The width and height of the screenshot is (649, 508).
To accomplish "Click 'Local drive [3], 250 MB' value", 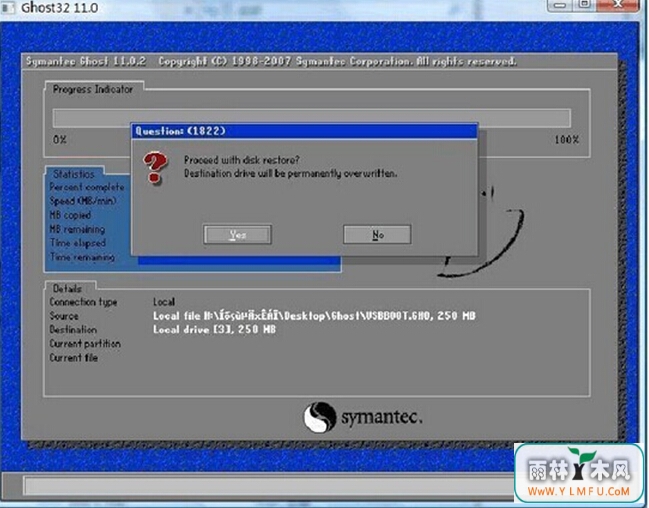I will point(214,330).
